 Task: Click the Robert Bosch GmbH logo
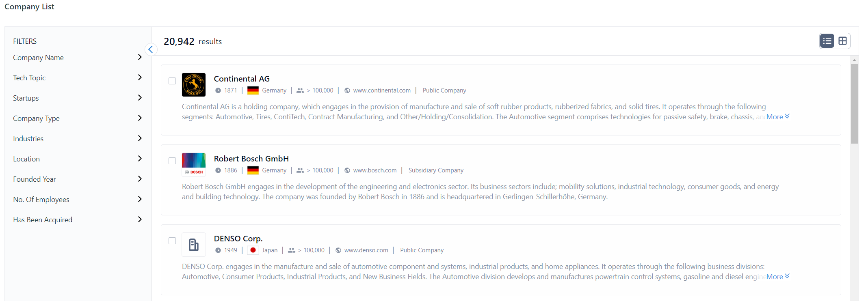pyautogui.click(x=193, y=164)
